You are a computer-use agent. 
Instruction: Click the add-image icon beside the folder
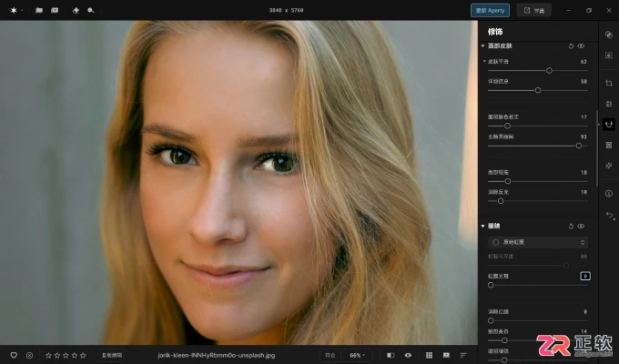(55, 10)
